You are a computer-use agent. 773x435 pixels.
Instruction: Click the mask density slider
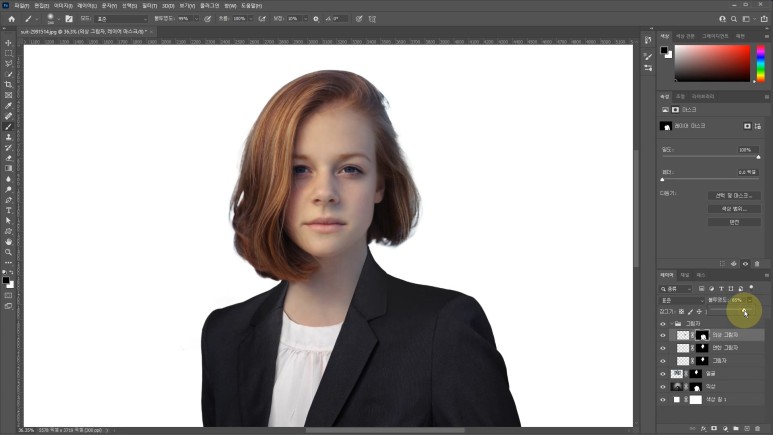point(710,157)
